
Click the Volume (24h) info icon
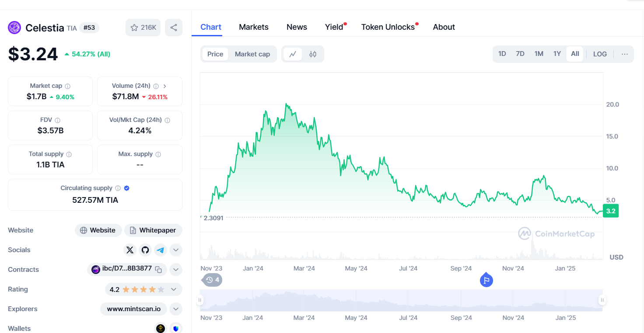(156, 86)
